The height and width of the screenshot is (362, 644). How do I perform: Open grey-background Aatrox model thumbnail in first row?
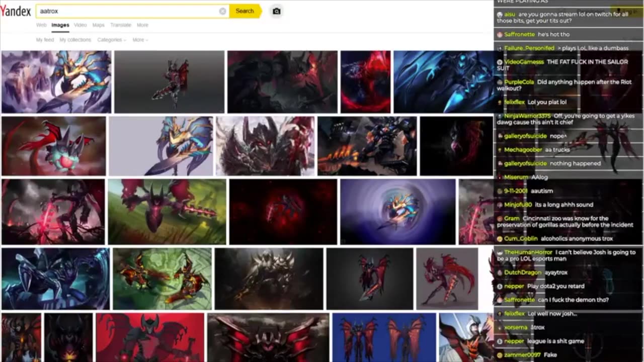pos(169,81)
